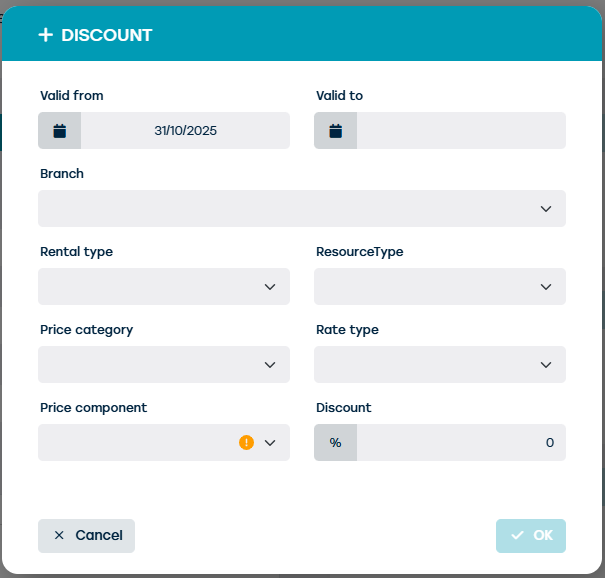Open the Price component dropdown arrow

tap(269, 443)
